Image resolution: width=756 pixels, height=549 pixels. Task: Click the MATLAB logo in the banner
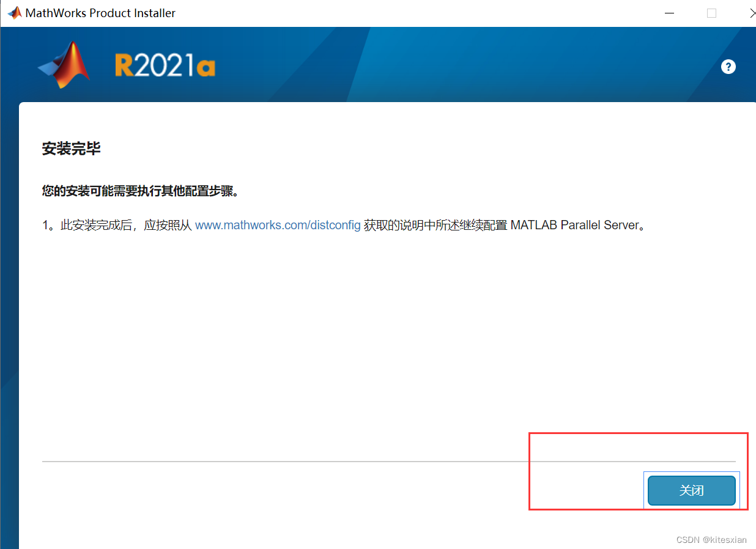coord(64,64)
